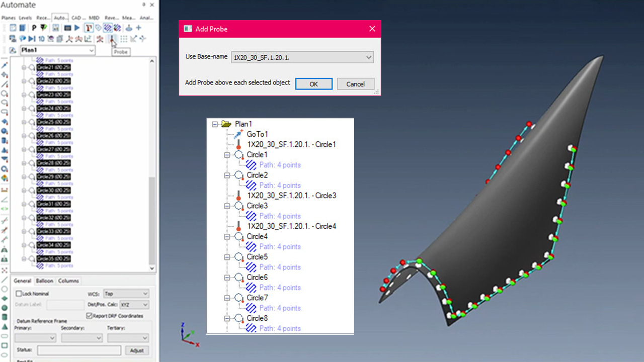Collapse the Circle1 tree node

pyautogui.click(x=227, y=155)
